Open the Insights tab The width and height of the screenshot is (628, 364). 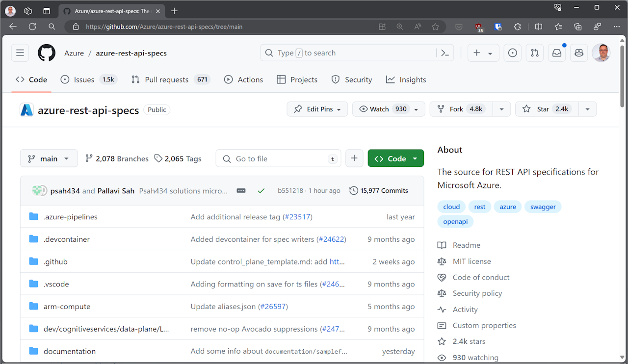pos(406,79)
